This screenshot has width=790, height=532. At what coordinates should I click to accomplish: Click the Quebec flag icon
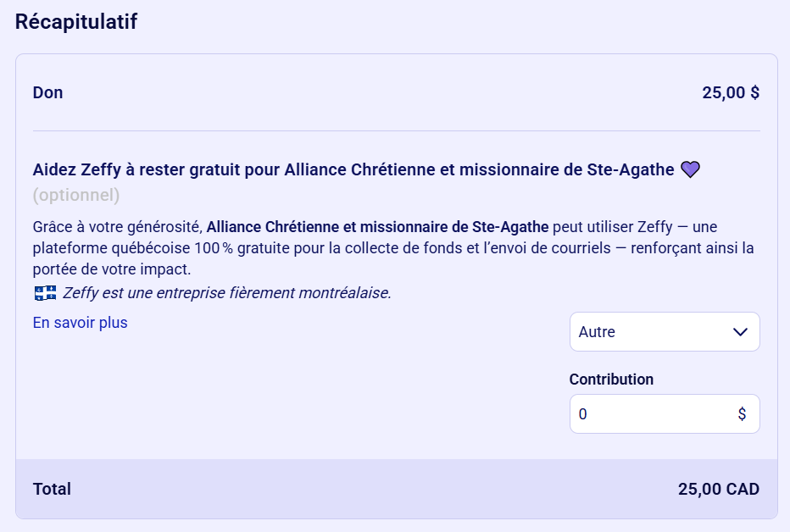pyautogui.click(x=45, y=293)
